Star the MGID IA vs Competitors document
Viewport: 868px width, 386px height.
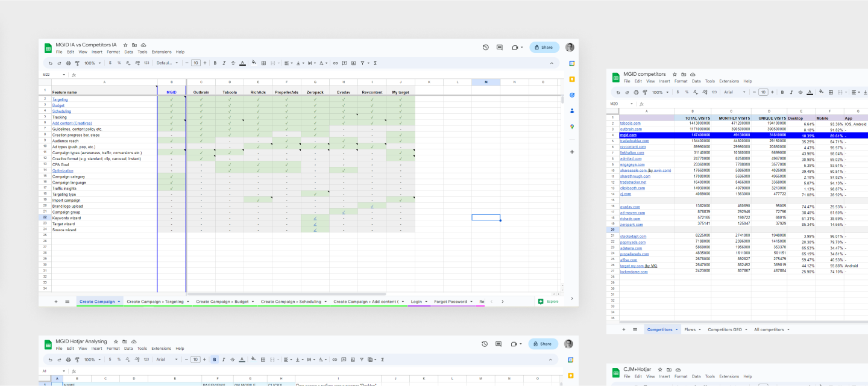point(125,45)
